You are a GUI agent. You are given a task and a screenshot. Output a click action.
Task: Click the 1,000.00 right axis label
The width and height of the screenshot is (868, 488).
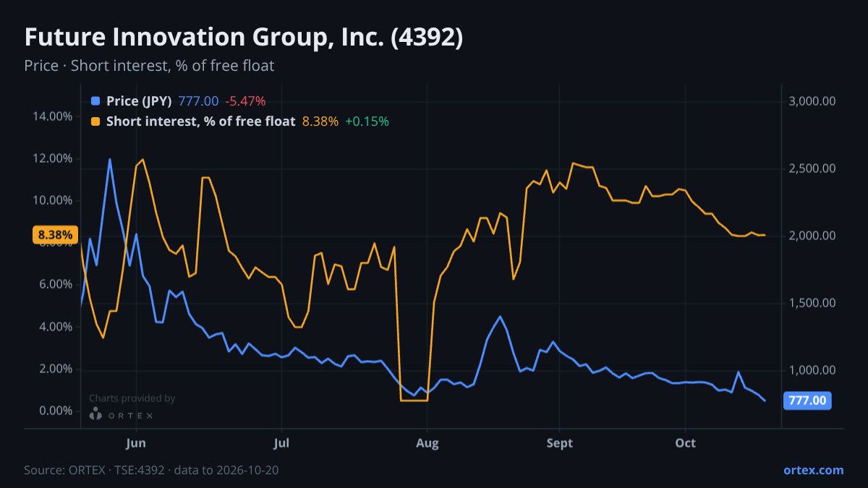pos(813,370)
